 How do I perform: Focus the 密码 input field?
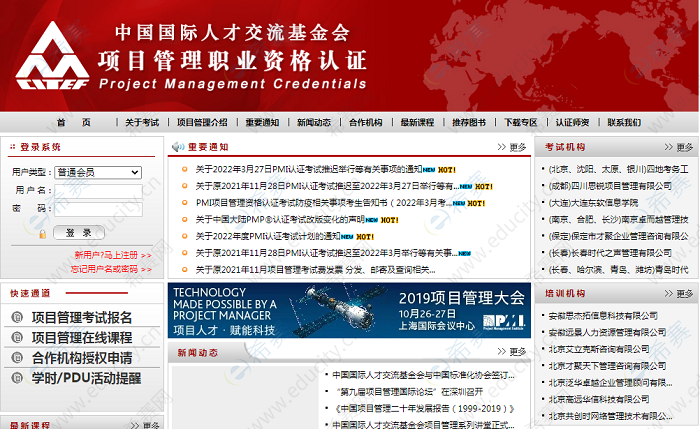pos(98,209)
